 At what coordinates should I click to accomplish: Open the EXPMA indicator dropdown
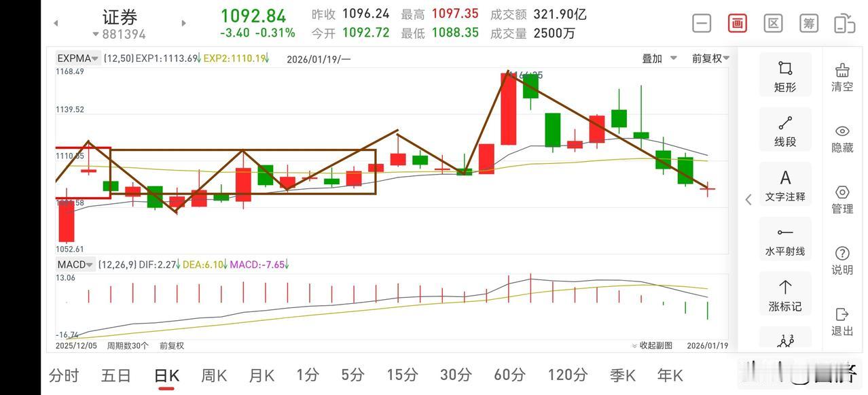[x=78, y=58]
